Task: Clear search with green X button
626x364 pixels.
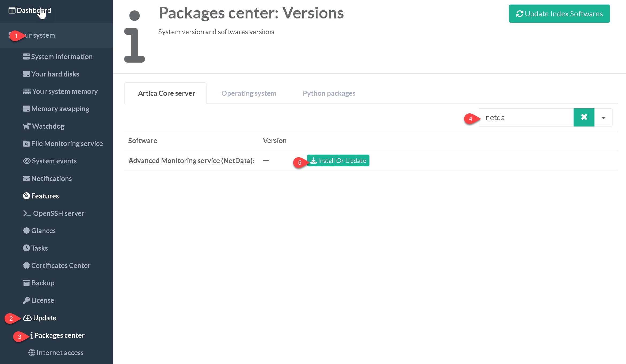Action: click(x=584, y=117)
